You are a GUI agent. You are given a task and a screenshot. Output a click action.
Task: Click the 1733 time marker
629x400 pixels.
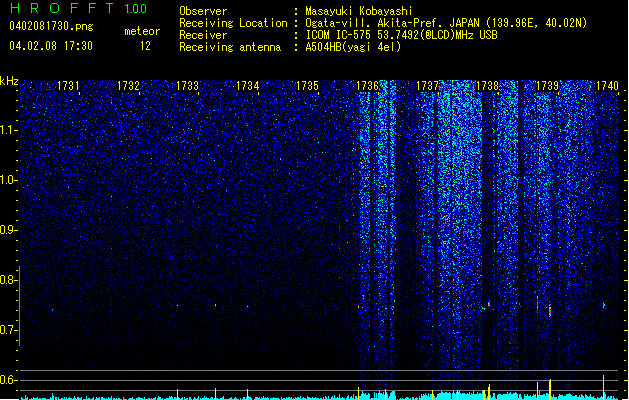click(187, 86)
